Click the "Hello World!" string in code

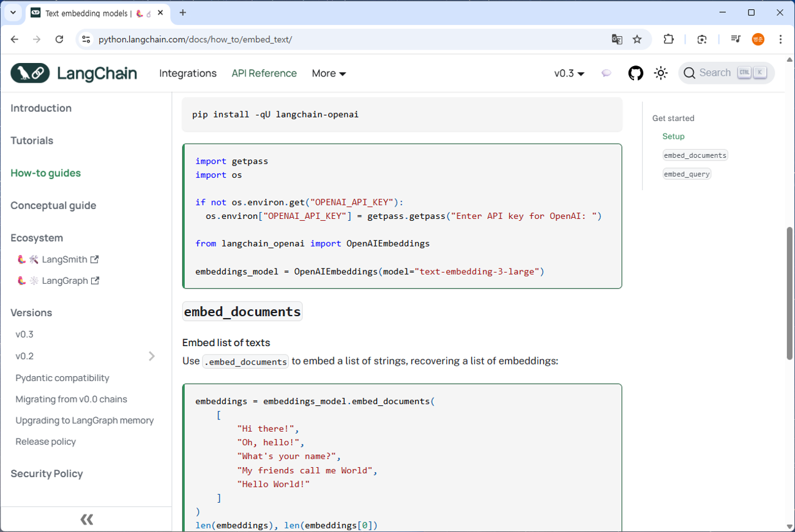[x=274, y=484]
